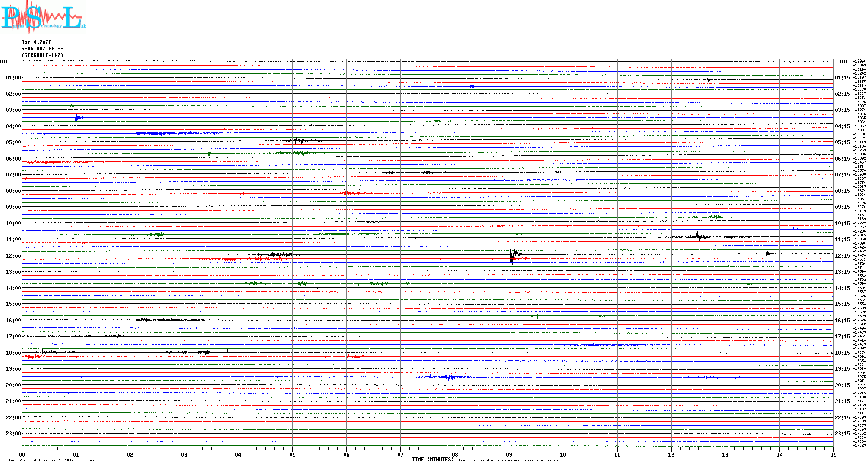The width and height of the screenshot is (868, 466).
Task: Click minute 00 on bottom time axis
Action: click(x=22, y=454)
